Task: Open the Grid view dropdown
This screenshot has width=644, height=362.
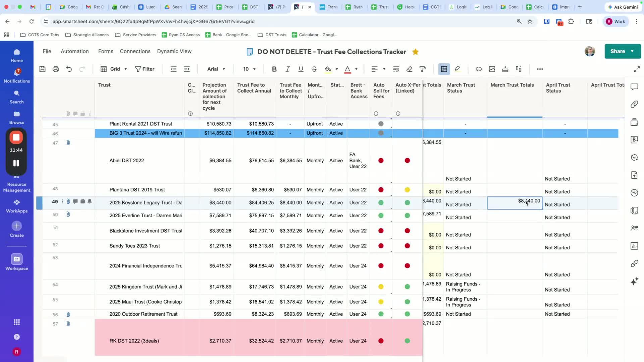Action: [114, 69]
